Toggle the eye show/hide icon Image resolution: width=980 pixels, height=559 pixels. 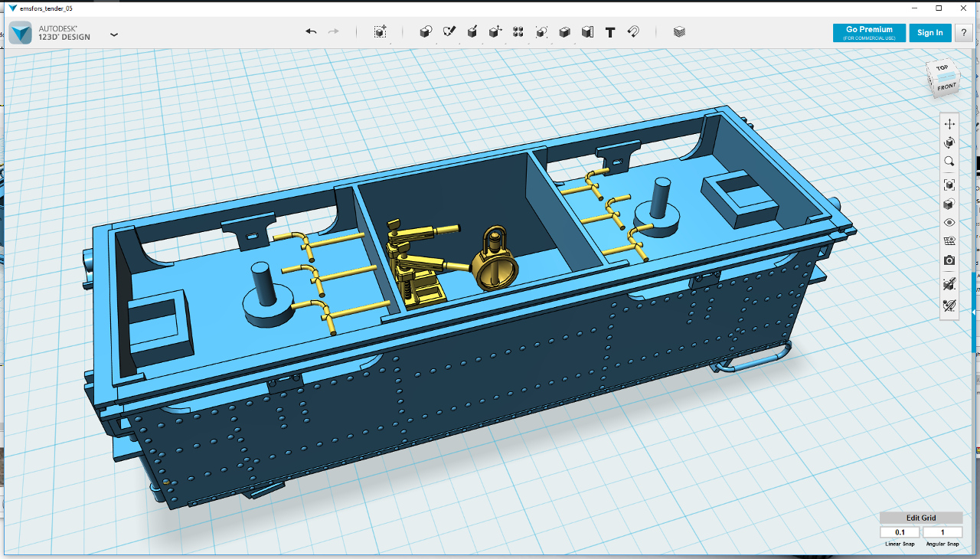[x=949, y=222]
